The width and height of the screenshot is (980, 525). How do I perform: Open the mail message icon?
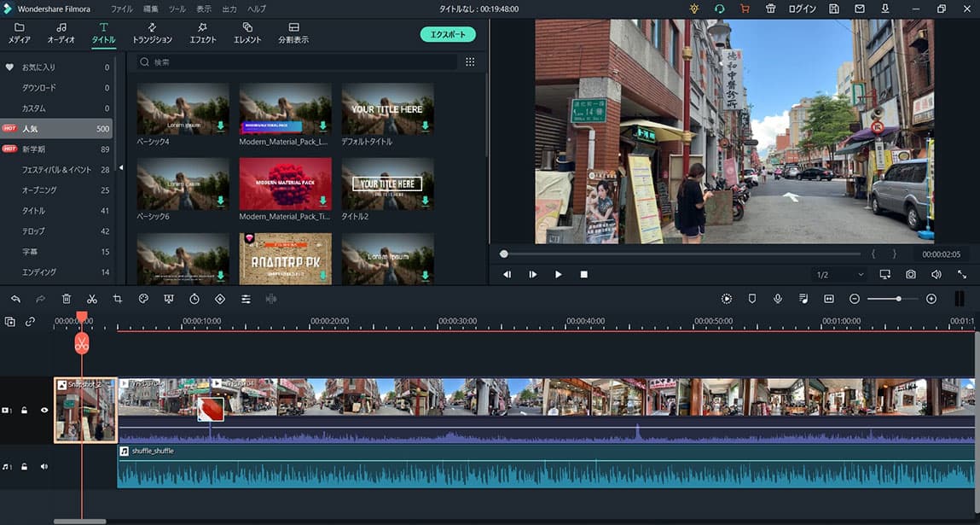(x=860, y=9)
